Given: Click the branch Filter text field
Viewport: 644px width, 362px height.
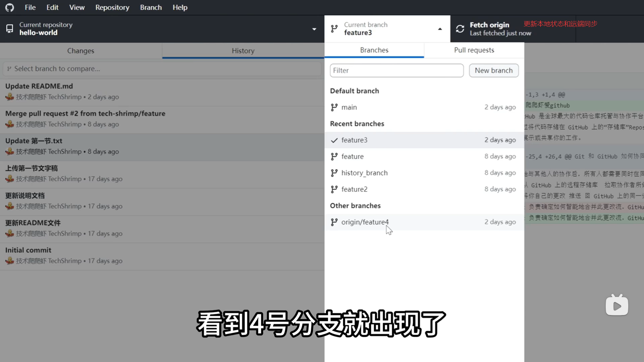Looking at the screenshot, I should coord(396,71).
